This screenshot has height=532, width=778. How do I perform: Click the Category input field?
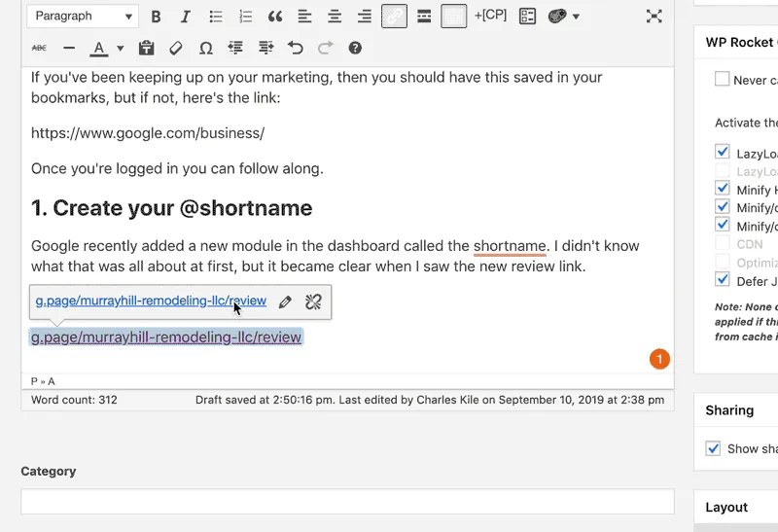point(347,501)
